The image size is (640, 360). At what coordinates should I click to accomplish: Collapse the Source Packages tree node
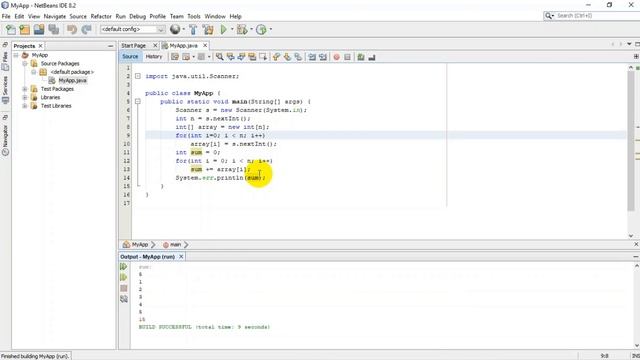(25, 64)
